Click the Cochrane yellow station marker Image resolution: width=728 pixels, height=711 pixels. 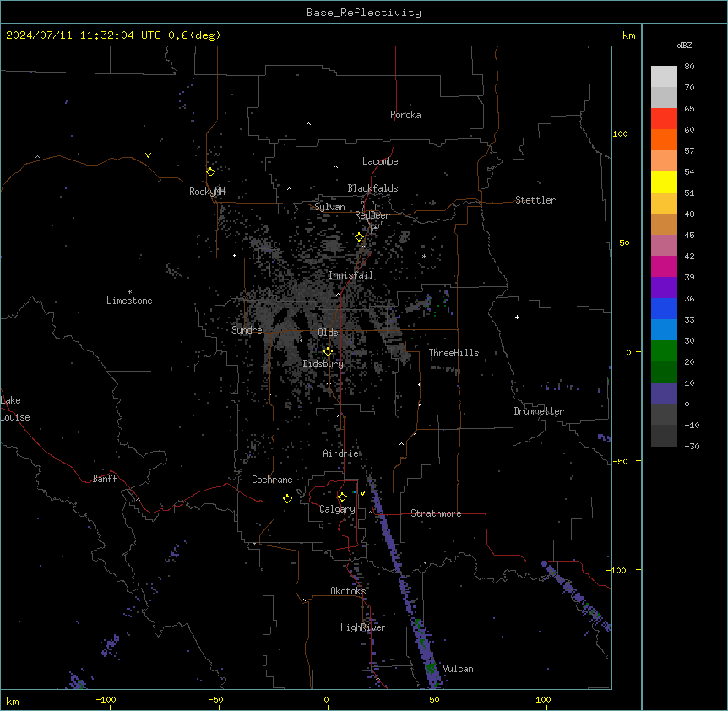click(x=287, y=498)
